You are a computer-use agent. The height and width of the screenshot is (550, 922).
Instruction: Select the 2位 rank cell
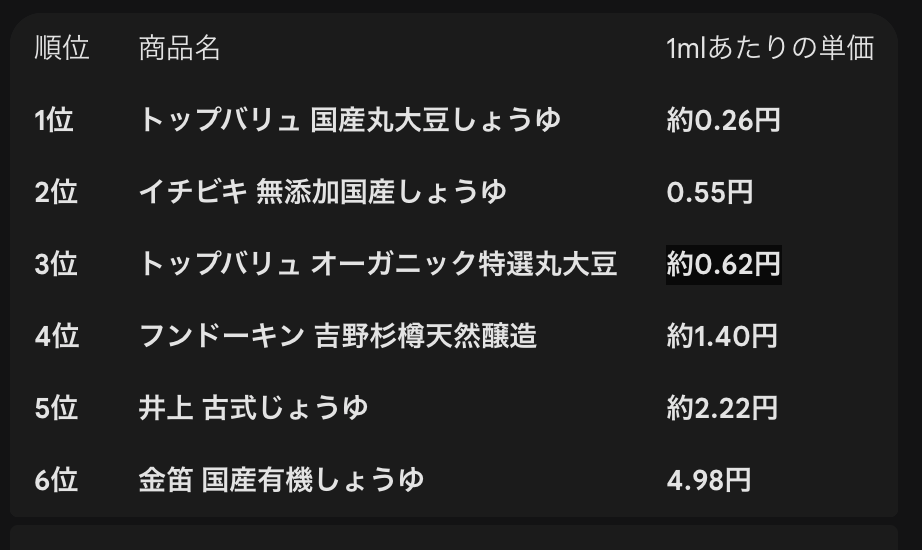56,192
